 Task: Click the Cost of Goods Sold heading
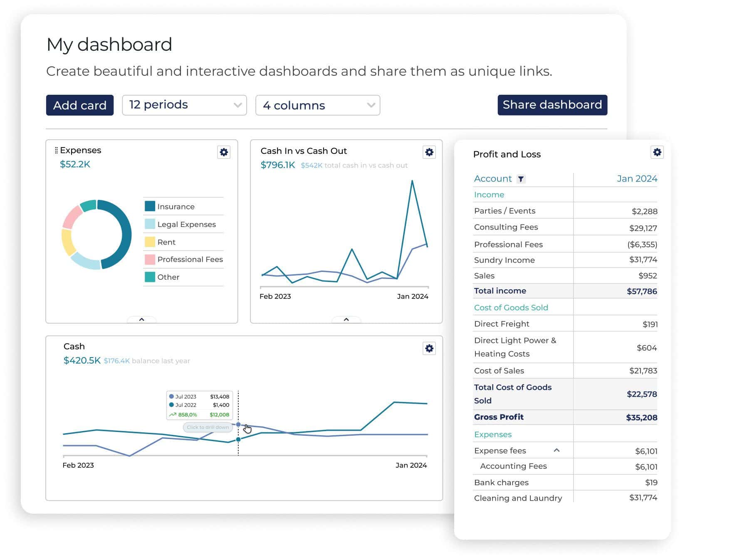[511, 307]
